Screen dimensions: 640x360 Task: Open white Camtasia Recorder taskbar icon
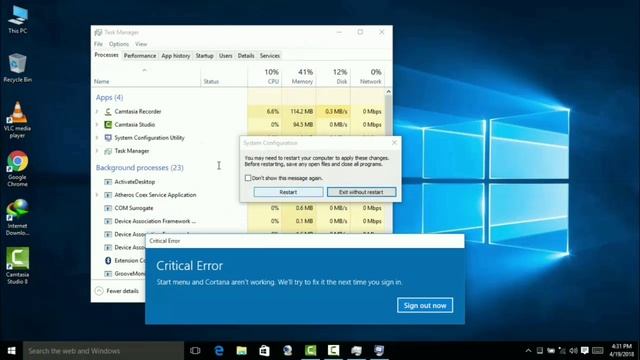333,351
